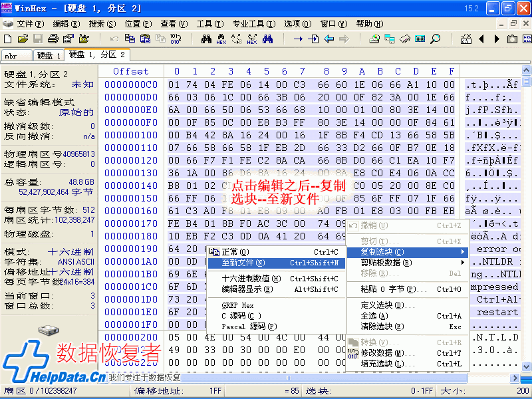
Task: Choose 定义选块(D)... in the edit menu
Action: click(x=408, y=305)
